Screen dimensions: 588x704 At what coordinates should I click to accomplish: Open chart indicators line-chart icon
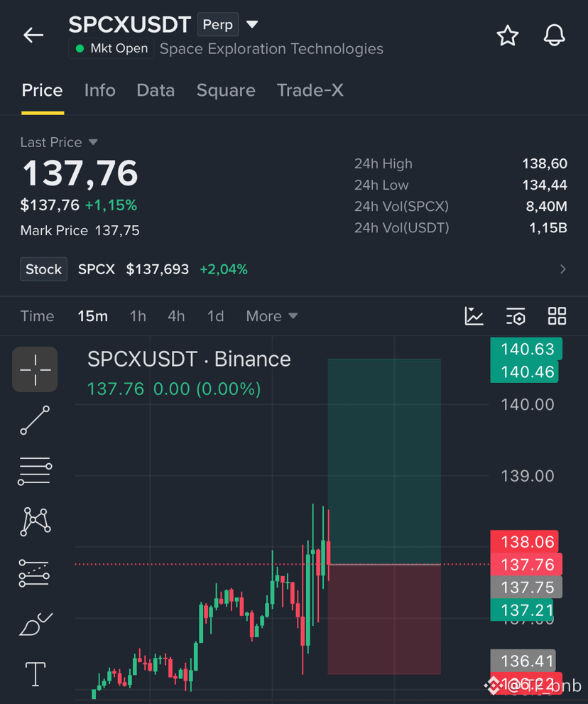[474, 316]
